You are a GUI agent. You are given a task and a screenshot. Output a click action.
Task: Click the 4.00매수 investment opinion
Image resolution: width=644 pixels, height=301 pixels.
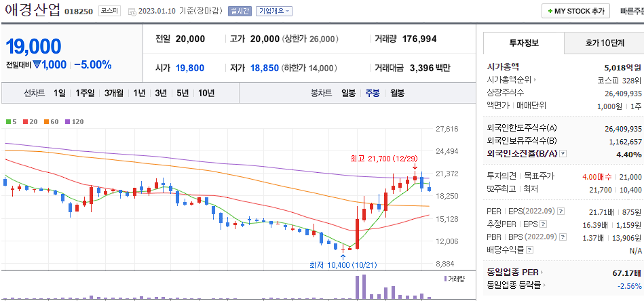[596, 176]
